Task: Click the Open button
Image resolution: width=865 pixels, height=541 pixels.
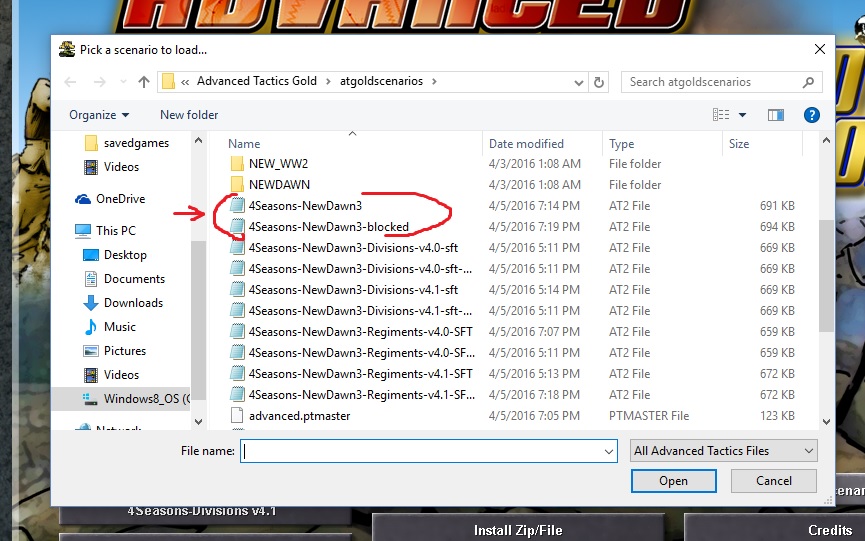Action: click(674, 481)
